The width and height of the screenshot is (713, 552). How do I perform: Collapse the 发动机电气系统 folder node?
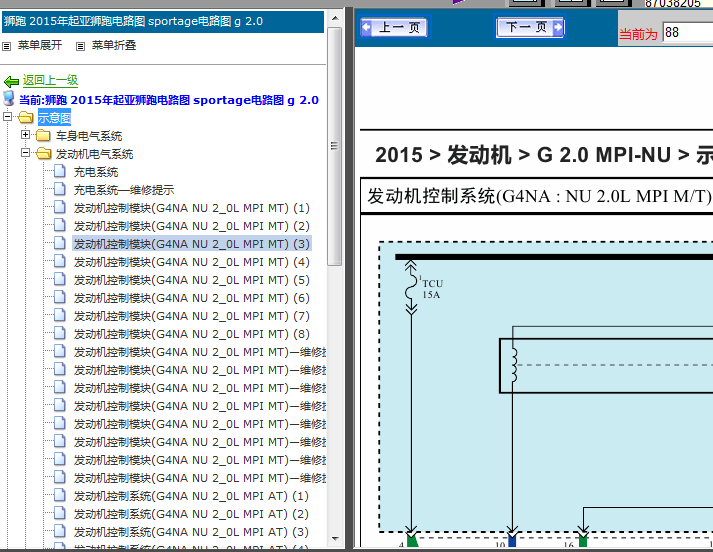[25, 153]
